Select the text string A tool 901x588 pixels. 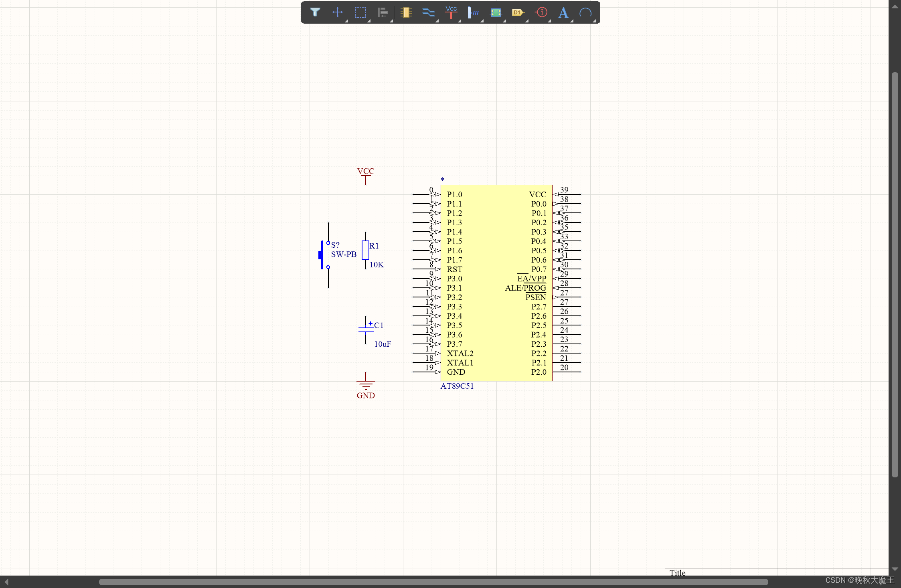point(563,12)
